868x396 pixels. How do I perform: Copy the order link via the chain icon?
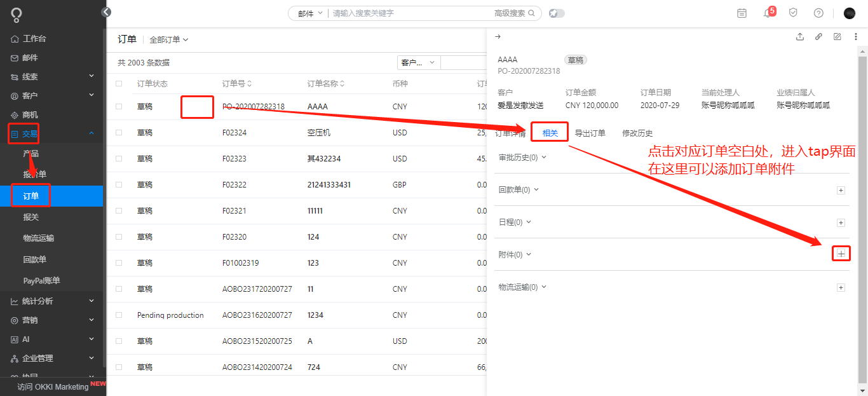click(818, 36)
